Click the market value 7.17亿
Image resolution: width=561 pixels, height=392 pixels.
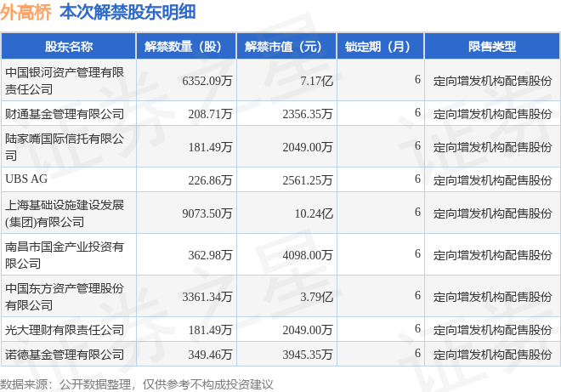tap(317, 81)
